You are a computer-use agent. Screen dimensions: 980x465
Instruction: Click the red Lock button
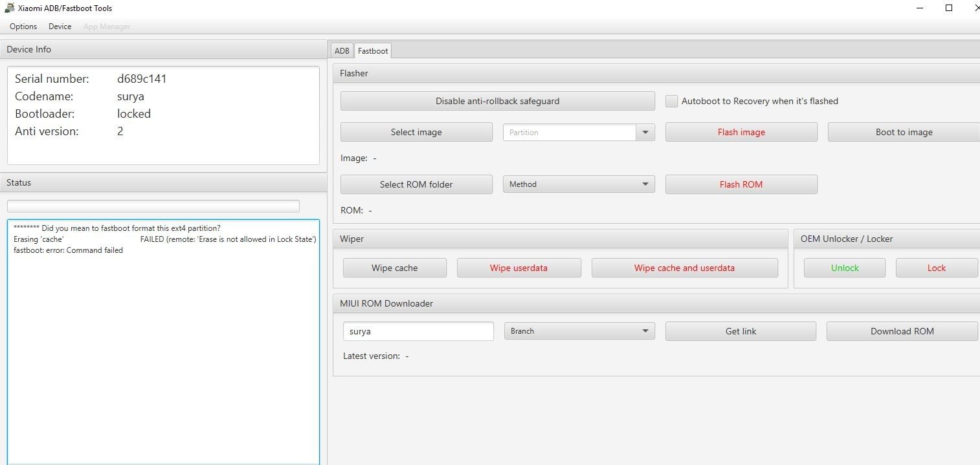[x=937, y=268]
